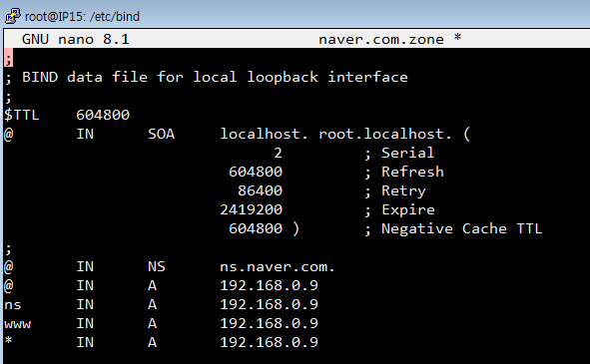The image size is (590, 364).
Task: Click the 604800 value beside $TTL
Action: (x=103, y=115)
